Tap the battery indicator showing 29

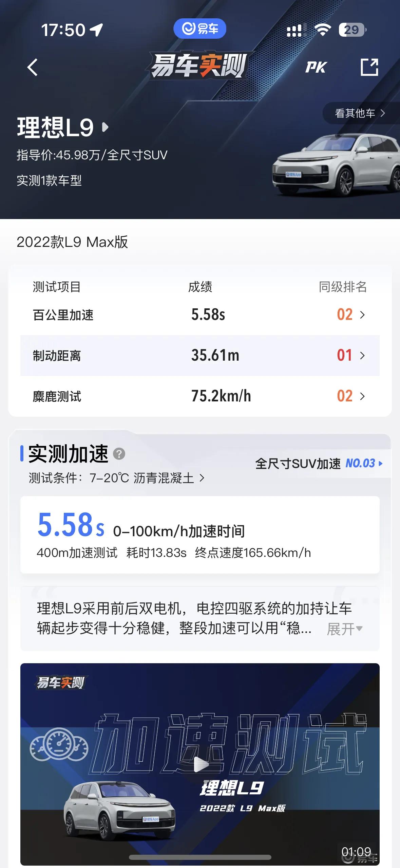(x=353, y=30)
